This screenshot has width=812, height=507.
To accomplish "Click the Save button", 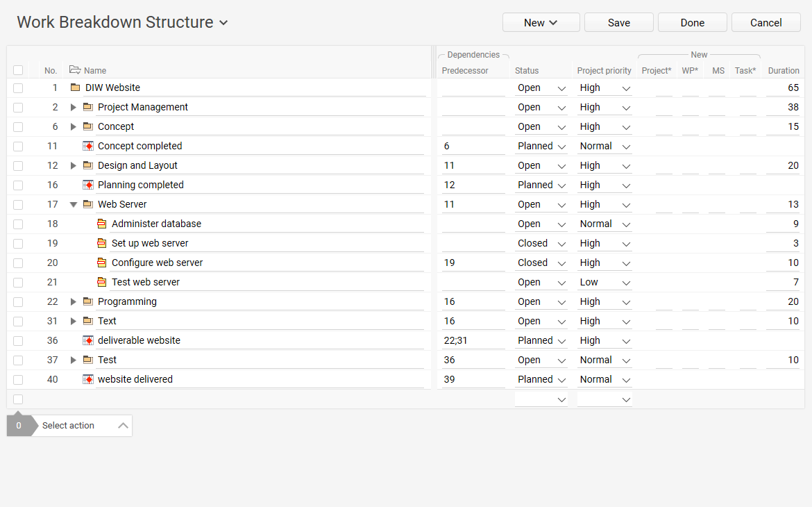I will click(x=618, y=22).
